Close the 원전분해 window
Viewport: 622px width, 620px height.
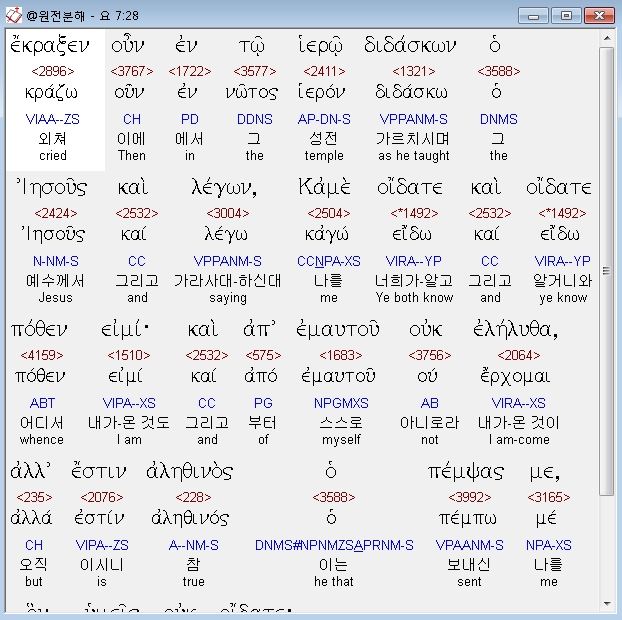599,16
